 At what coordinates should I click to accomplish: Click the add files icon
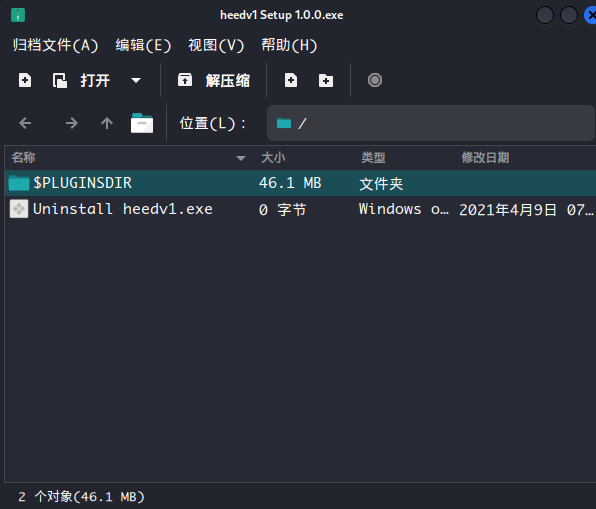pos(291,80)
